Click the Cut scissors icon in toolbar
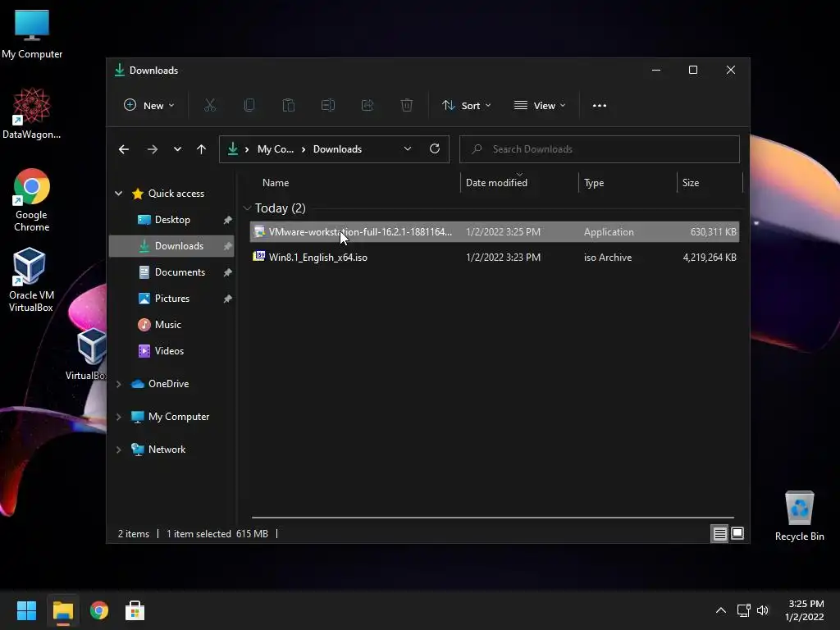 tap(209, 106)
